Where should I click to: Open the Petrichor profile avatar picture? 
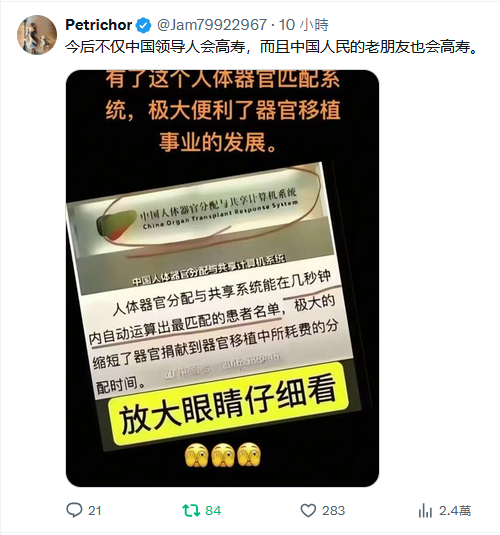coord(37,35)
